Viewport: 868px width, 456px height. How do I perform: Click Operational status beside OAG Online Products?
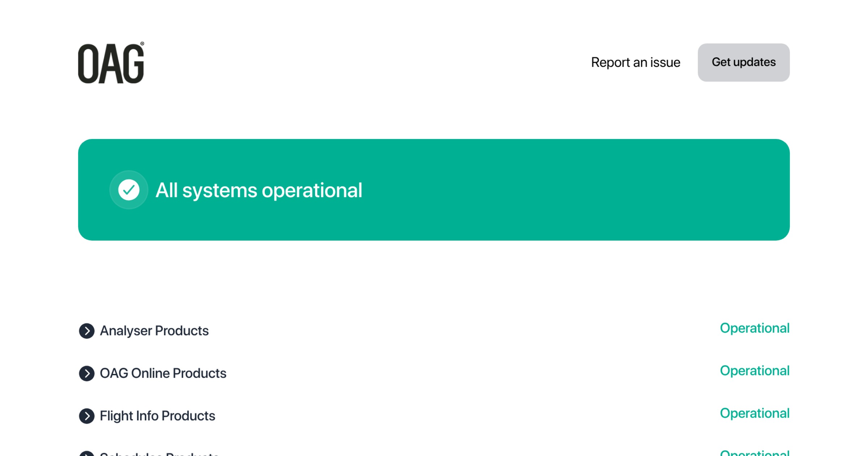click(754, 371)
